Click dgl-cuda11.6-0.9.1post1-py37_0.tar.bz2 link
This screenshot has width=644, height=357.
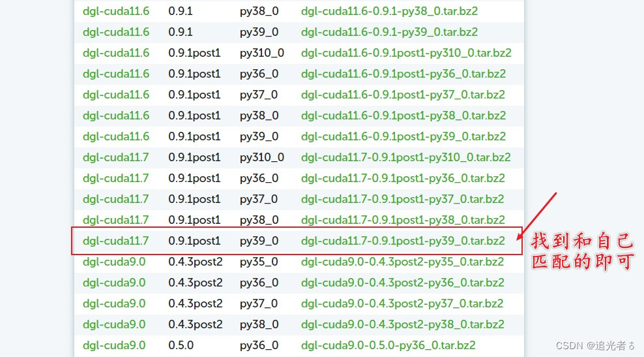403,95
